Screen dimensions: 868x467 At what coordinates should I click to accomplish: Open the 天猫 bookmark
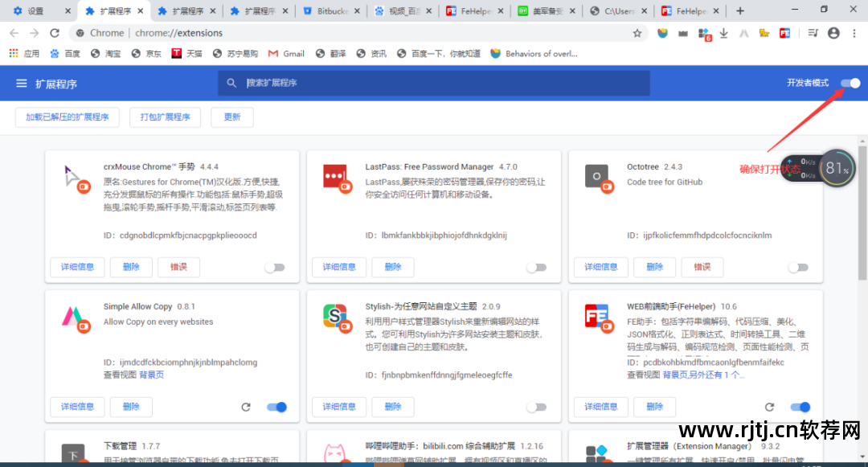click(186, 54)
